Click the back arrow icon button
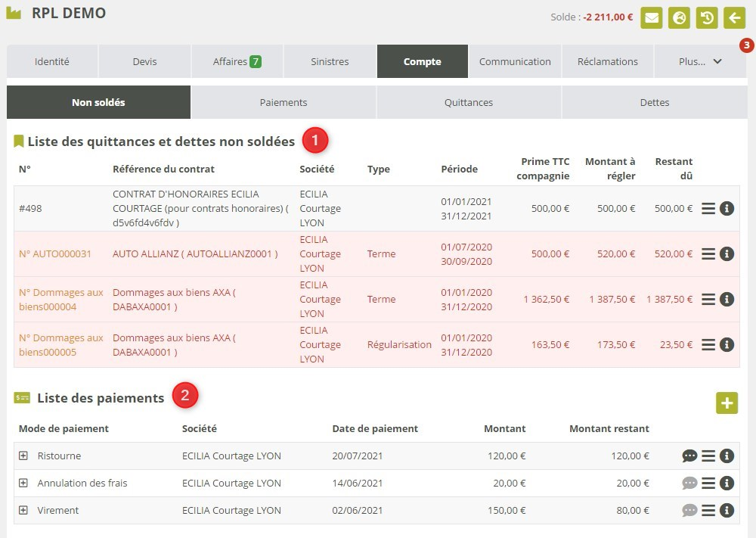The height and width of the screenshot is (538, 756). (734, 17)
